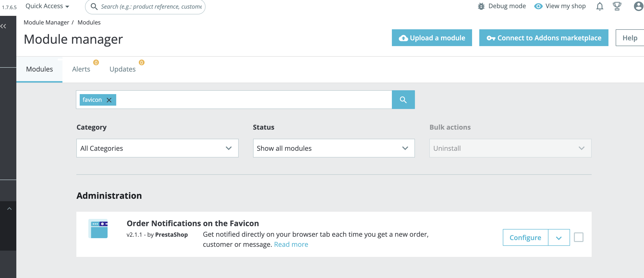Open the Quick Access menu

(47, 6)
